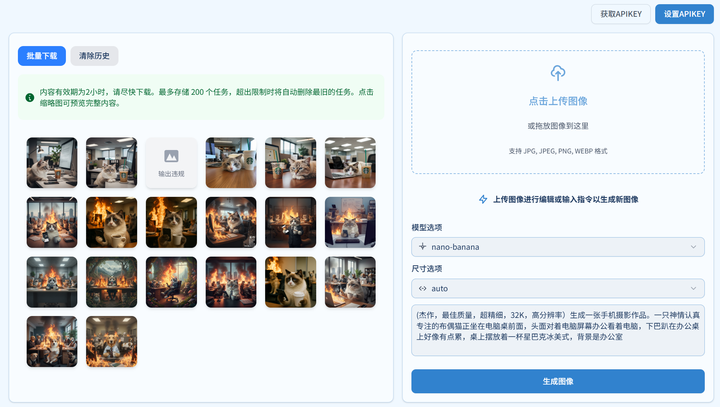Click the image placeholder icon above 输出违规

[171, 156]
